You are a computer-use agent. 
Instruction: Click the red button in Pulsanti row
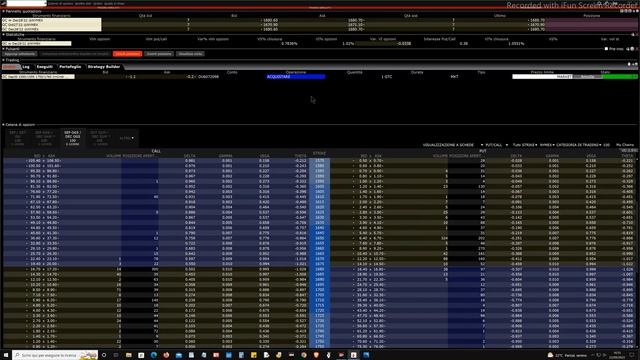(x=127, y=54)
